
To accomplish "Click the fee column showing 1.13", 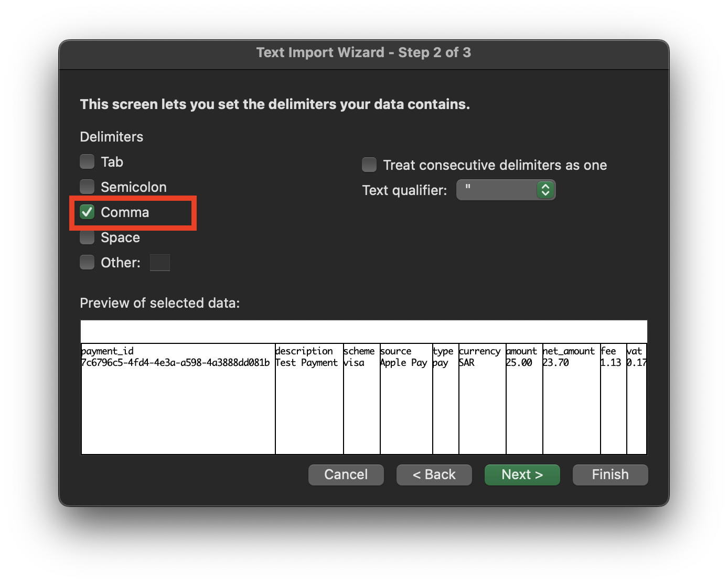I will 613,398.
